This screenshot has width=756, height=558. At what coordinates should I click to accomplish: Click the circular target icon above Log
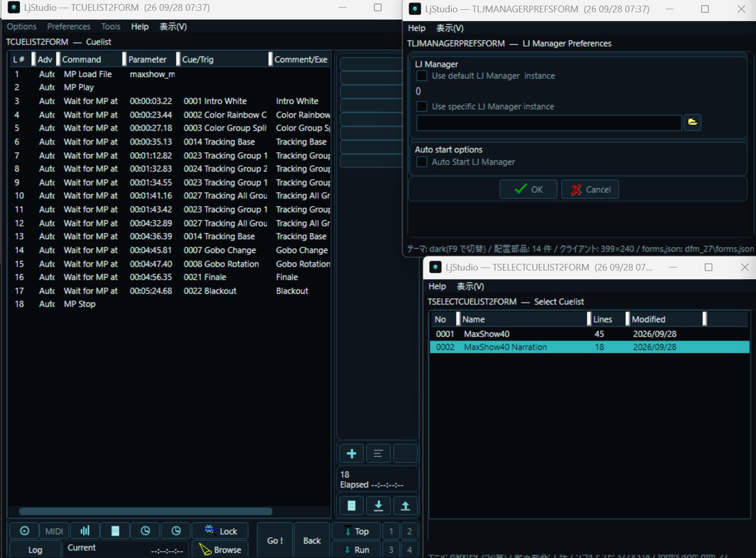[x=24, y=531]
